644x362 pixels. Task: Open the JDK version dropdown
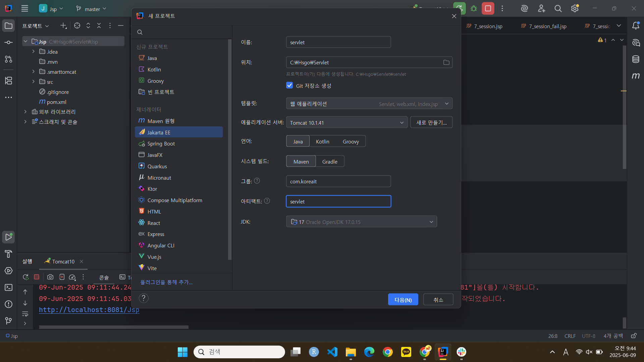361,222
